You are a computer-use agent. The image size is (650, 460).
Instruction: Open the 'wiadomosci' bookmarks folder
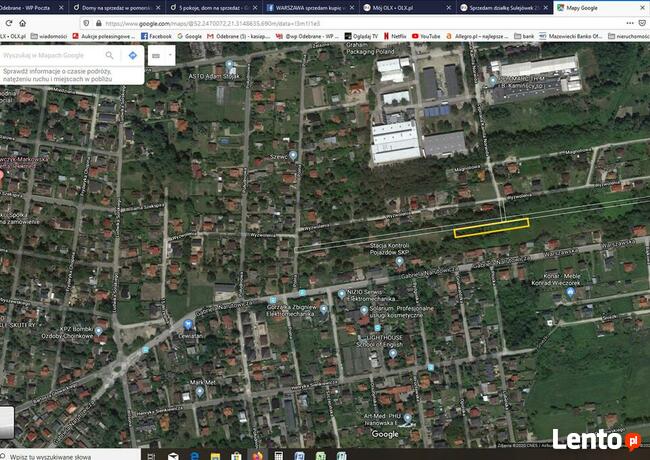click(49, 36)
